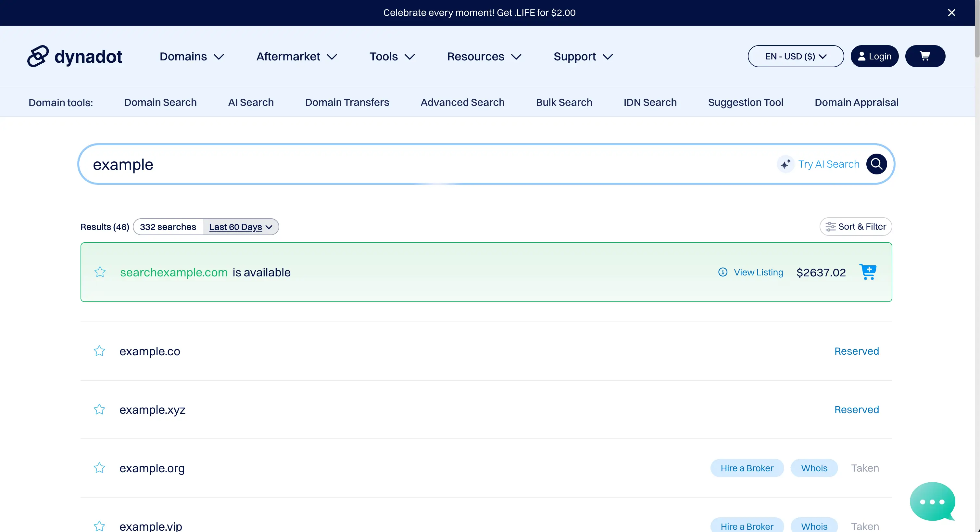Viewport: 980px width, 532px height.
Task: Open the shopping cart
Action: (925, 56)
